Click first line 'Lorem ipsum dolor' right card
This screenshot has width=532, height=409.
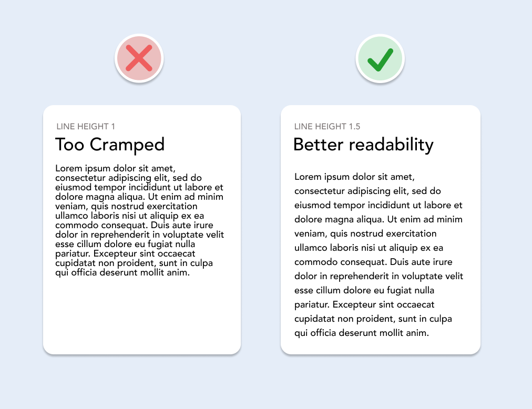(x=354, y=177)
